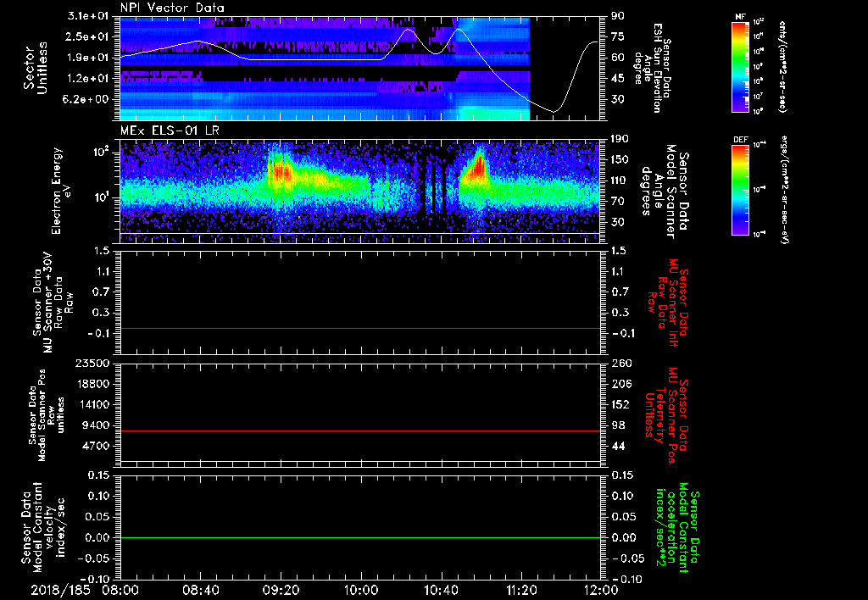Click the red MU Scanner Init Raw Data label

point(668,303)
